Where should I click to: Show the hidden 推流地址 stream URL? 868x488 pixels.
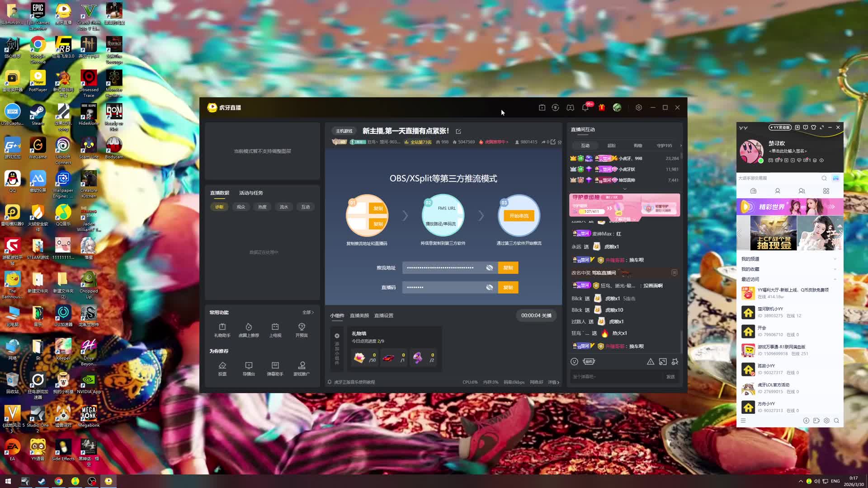click(x=489, y=268)
